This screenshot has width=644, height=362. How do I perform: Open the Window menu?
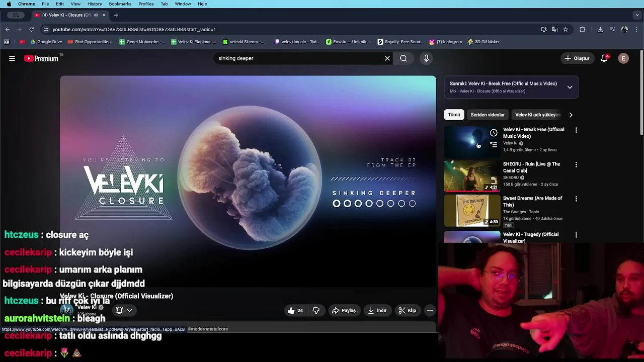point(183,4)
